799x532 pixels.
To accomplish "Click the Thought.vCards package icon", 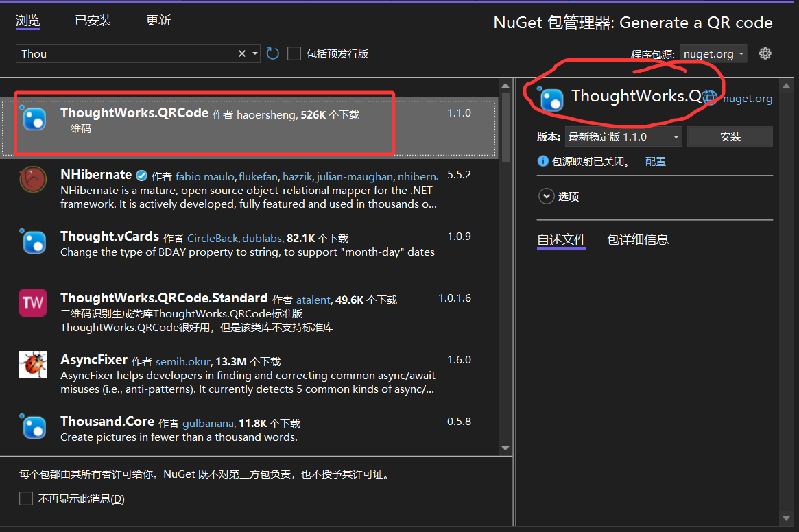I will click(x=34, y=241).
